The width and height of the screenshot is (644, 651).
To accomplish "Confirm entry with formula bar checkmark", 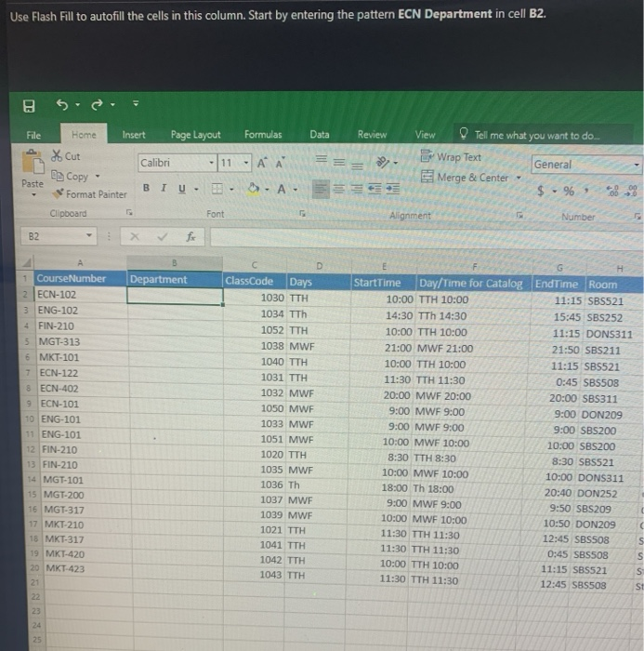I will (x=163, y=236).
